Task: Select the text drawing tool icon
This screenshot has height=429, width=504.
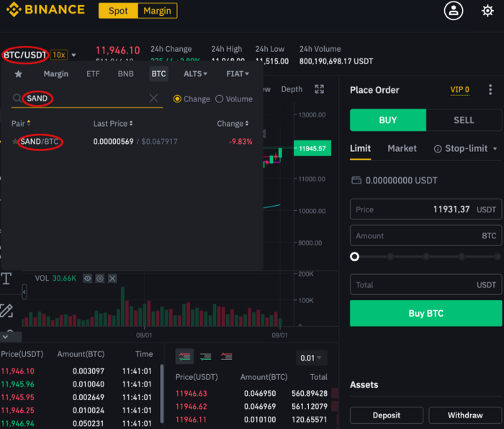Action: coord(6,279)
